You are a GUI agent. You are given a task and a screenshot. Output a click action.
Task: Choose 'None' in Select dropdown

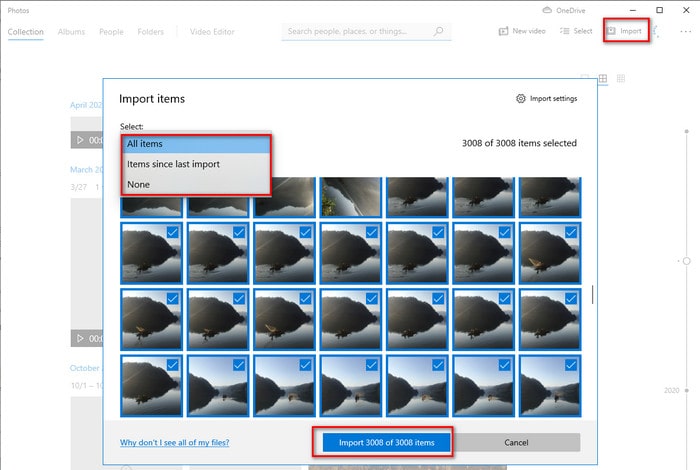196,184
